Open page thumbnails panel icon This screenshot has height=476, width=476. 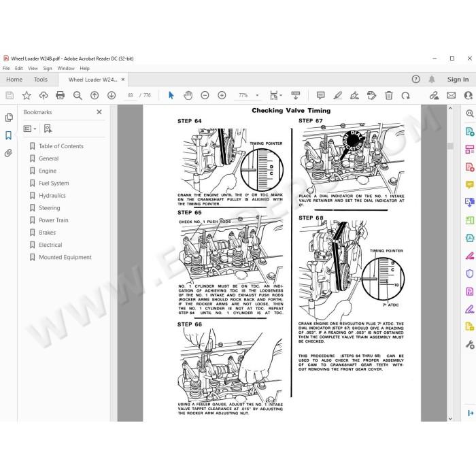click(x=9, y=117)
